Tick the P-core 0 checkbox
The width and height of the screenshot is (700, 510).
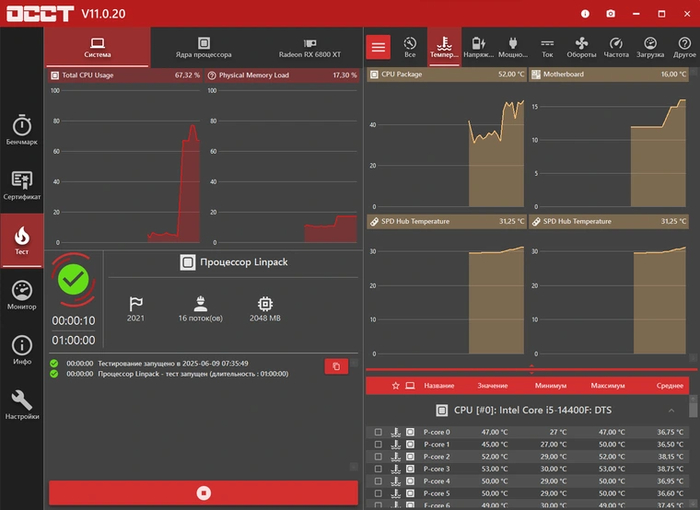(378, 432)
